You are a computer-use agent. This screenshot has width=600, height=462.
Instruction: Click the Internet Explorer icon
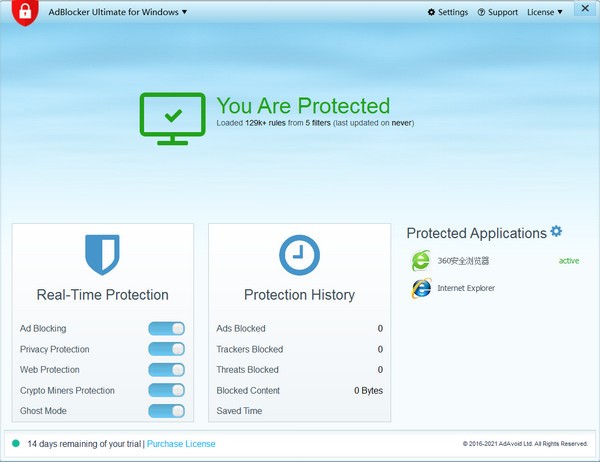click(421, 289)
